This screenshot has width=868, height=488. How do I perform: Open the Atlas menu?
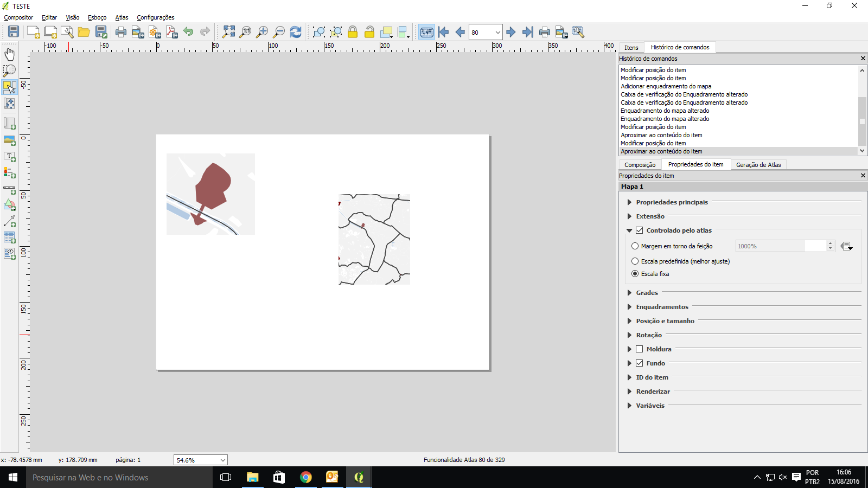tap(122, 17)
